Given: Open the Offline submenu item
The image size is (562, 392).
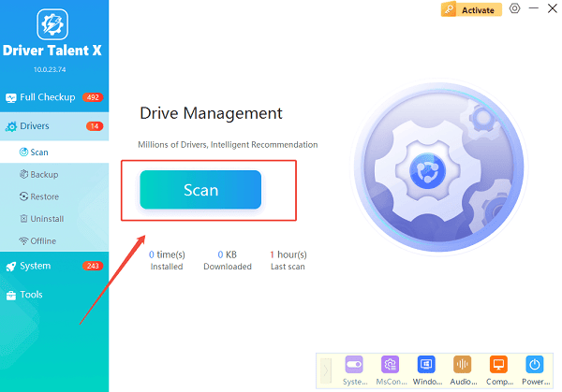Looking at the screenshot, I should [54, 241].
